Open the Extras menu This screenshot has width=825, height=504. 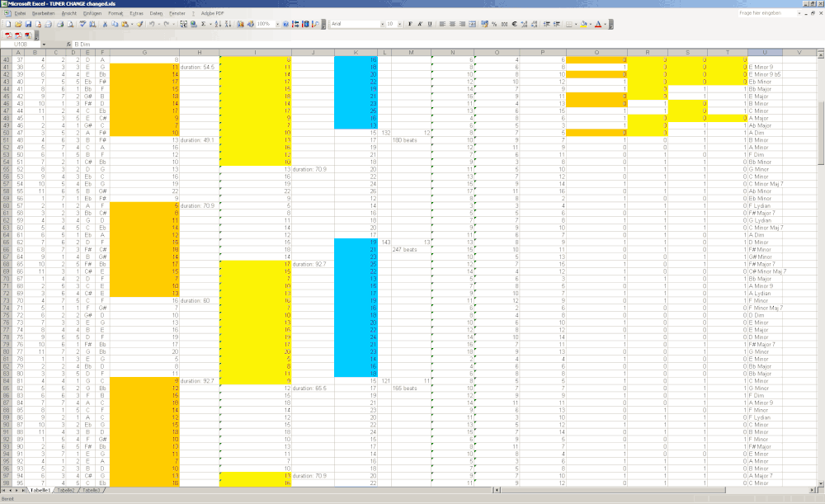[x=136, y=13]
